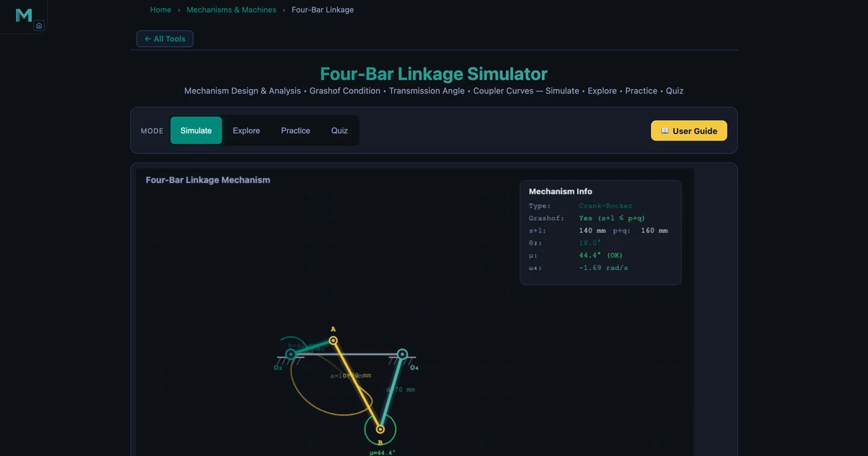Switch to Explore mode tab
868x456 pixels.
pos(246,131)
